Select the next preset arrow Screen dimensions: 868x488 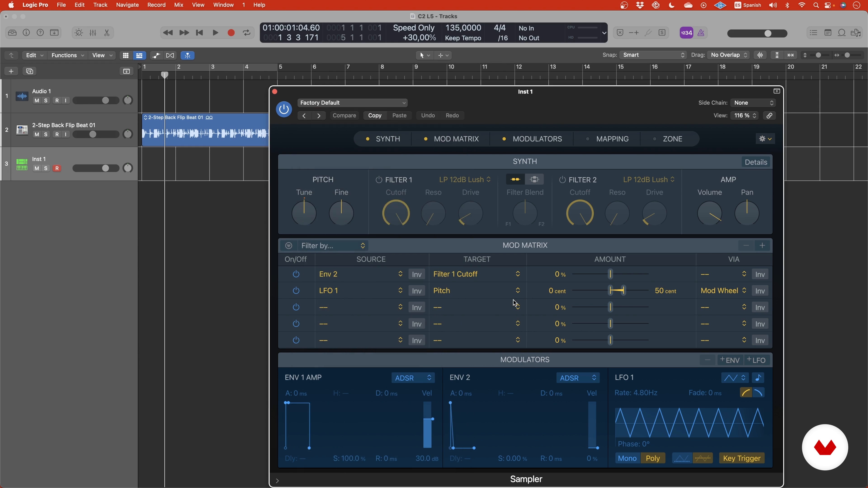tap(319, 115)
